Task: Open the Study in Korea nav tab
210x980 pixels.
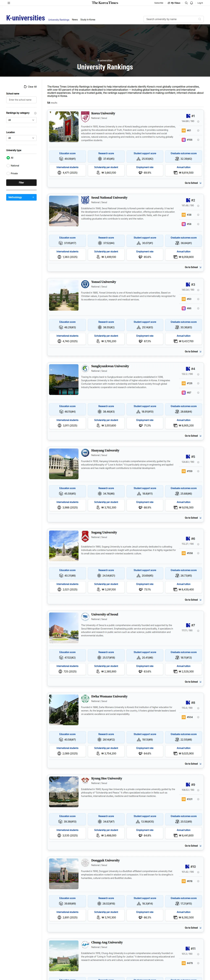Action: [88, 20]
